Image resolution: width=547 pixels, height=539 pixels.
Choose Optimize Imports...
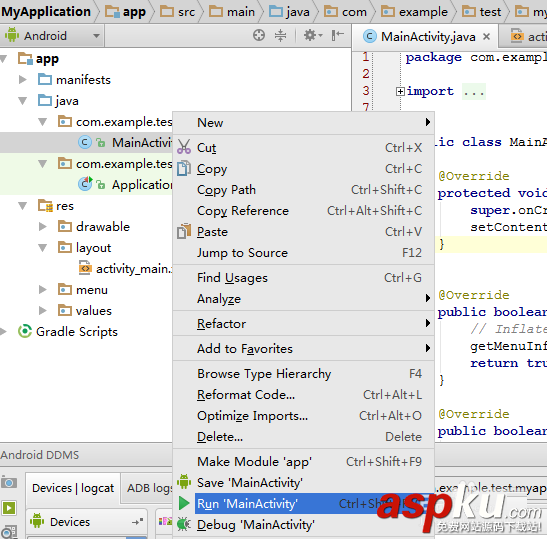(x=304, y=416)
